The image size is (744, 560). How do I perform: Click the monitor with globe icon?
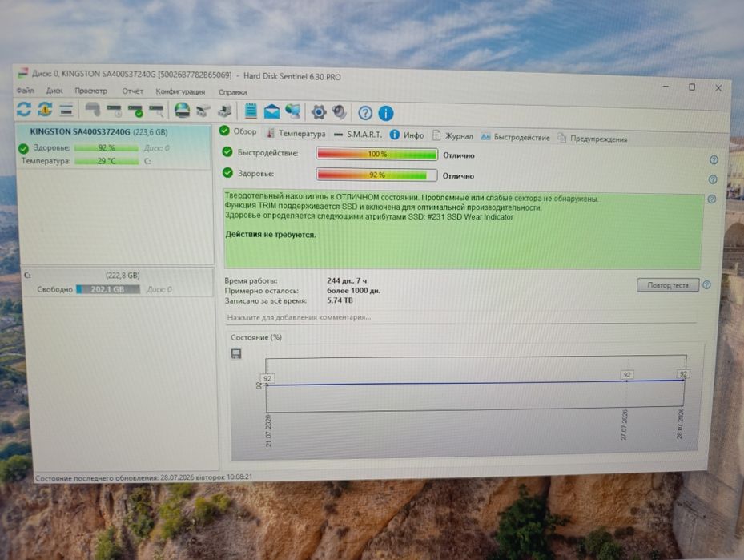pos(293,111)
